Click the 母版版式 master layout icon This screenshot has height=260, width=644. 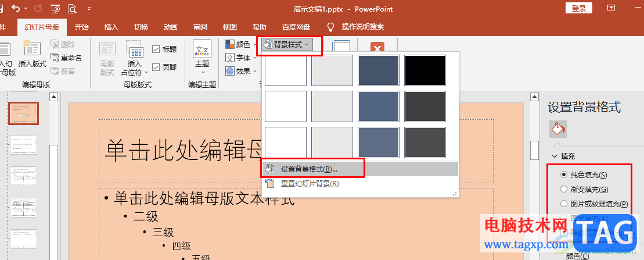tap(107, 49)
